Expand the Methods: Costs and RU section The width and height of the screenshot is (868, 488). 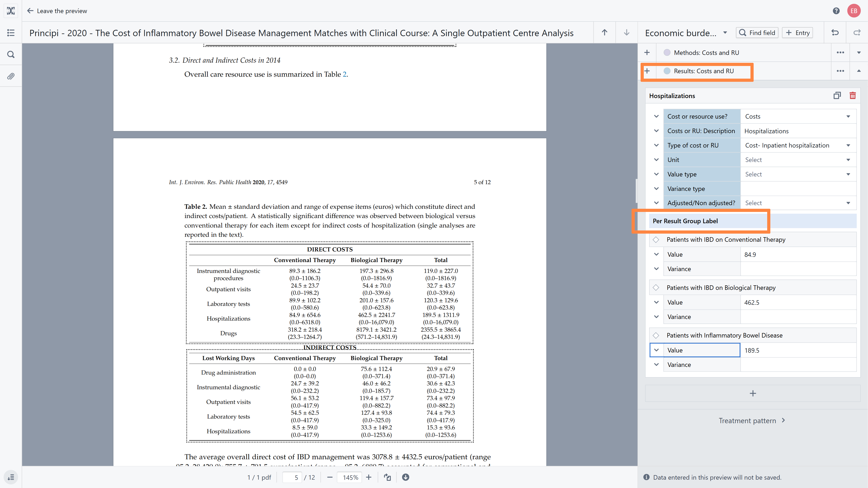pos(859,53)
